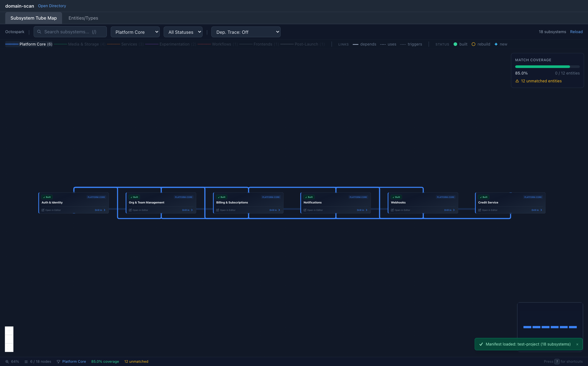Click the Reload link

(x=576, y=32)
